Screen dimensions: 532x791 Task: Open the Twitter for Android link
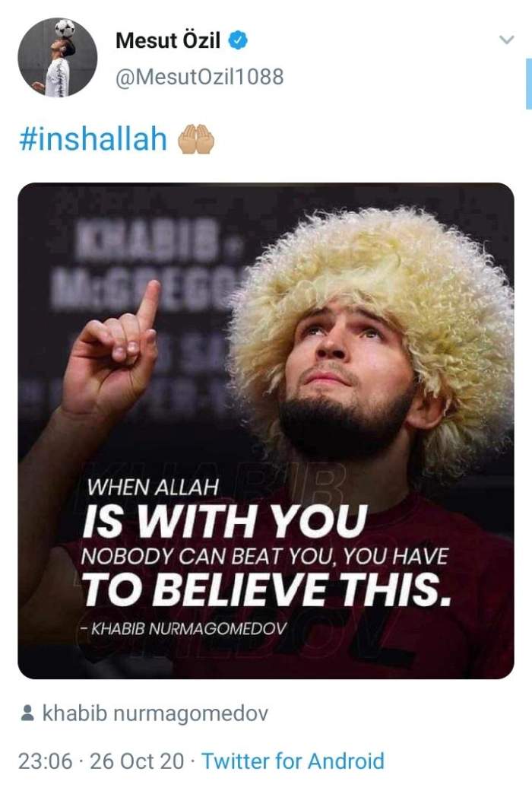coord(293,761)
